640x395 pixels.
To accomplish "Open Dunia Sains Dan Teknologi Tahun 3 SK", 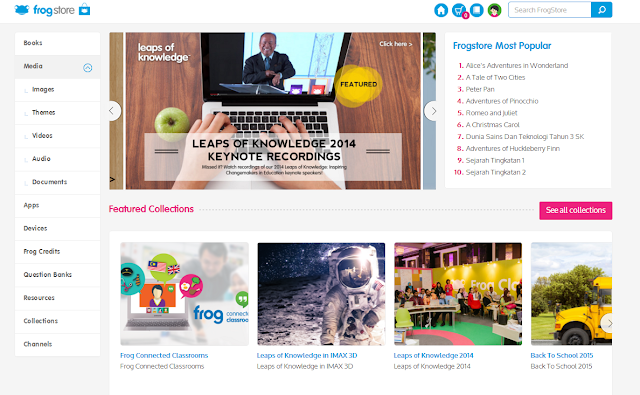I will click(524, 137).
